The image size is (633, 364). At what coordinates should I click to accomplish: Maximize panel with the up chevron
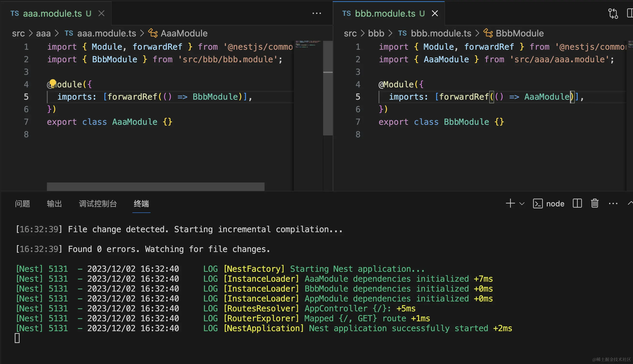tap(630, 203)
